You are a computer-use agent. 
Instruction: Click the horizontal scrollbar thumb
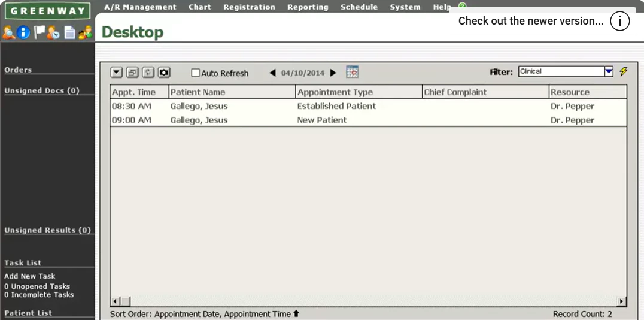point(125,301)
